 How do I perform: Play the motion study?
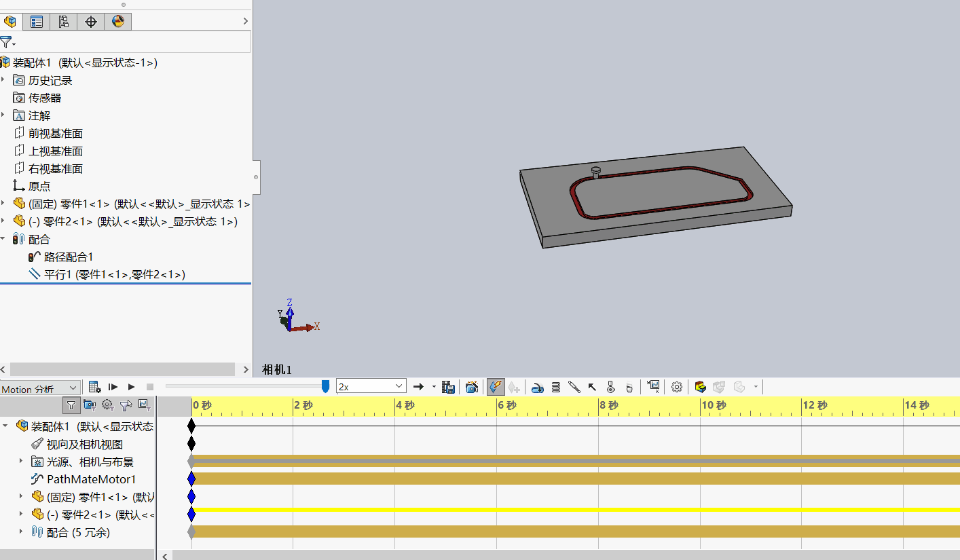(132, 387)
